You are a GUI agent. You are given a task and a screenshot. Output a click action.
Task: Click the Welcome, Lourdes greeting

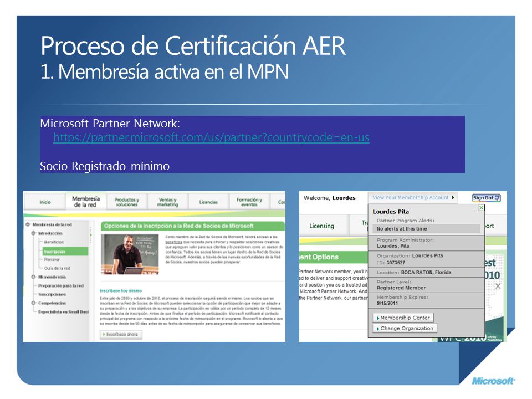329,198
